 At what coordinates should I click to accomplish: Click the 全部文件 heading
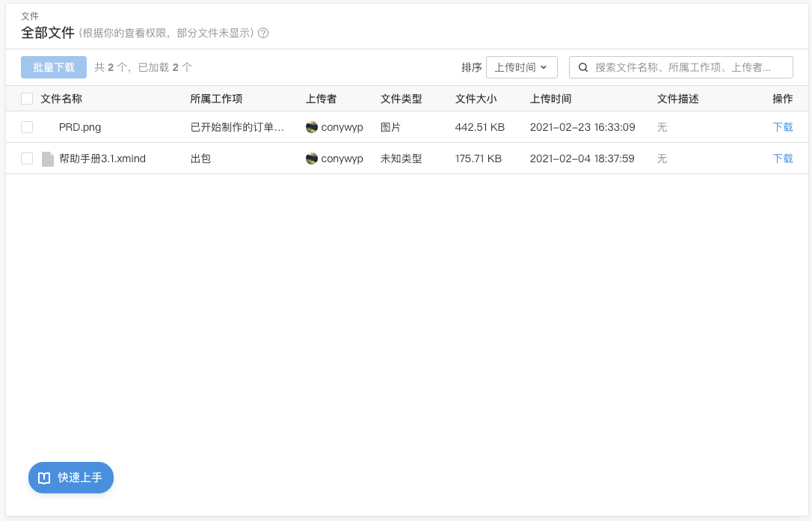pyautogui.click(x=48, y=33)
